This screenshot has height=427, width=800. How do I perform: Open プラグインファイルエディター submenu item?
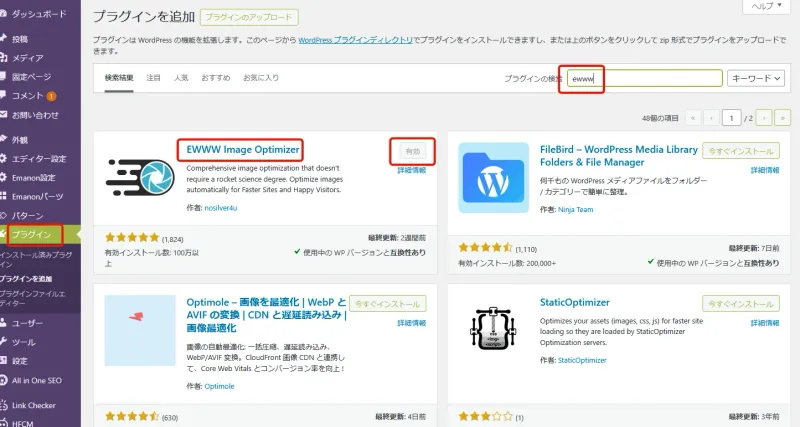point(33,298)
